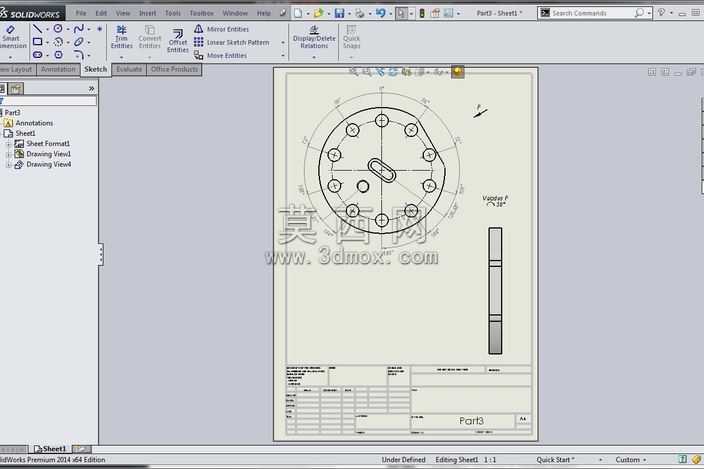This screenshot has height=469, width=704.
Task: Open the File menu
Action: (x=81, y=13)
